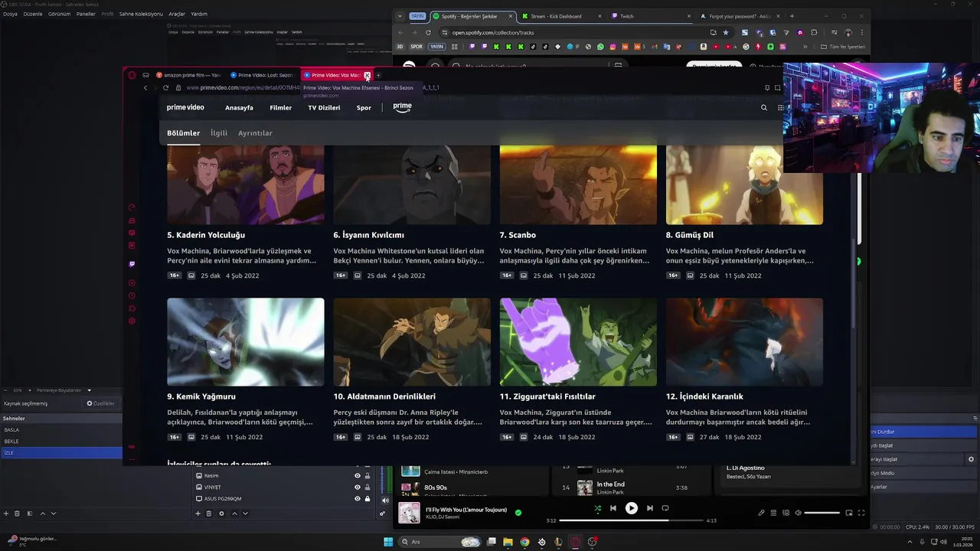
Task: Enter Spotify fullscreen mode
Action: point(861,513)
